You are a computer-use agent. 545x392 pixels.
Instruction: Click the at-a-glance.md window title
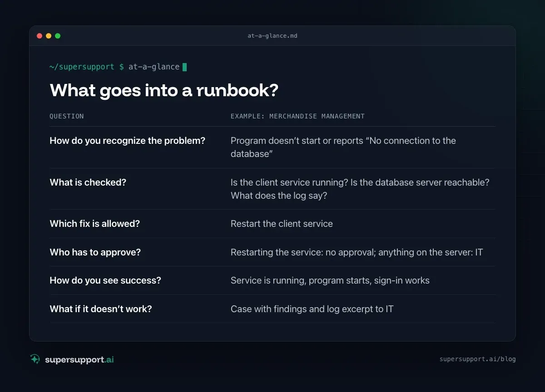click(272, 35)
